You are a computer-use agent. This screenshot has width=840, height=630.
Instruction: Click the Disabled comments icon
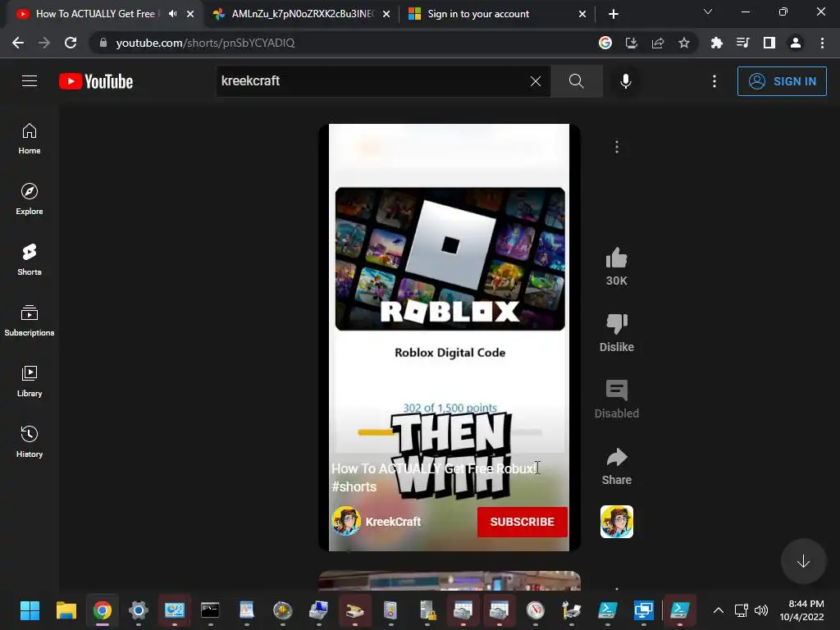(616, 390)
